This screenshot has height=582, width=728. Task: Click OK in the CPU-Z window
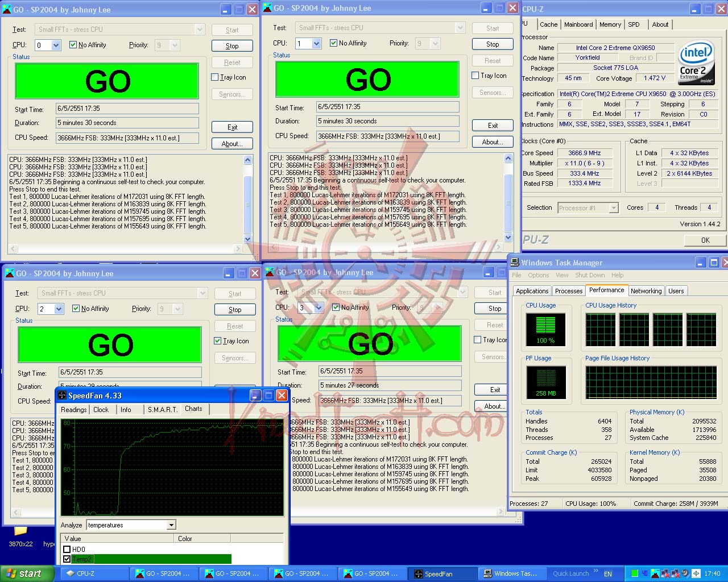pos(705,240)
